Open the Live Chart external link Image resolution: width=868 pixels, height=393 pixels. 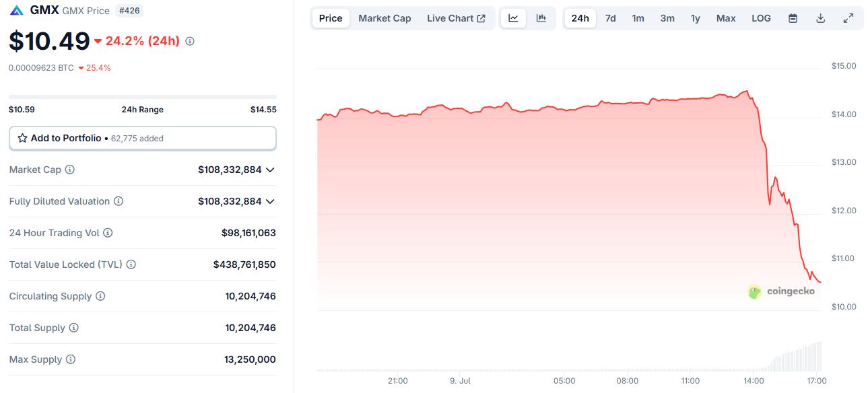(x=456, y=18)
